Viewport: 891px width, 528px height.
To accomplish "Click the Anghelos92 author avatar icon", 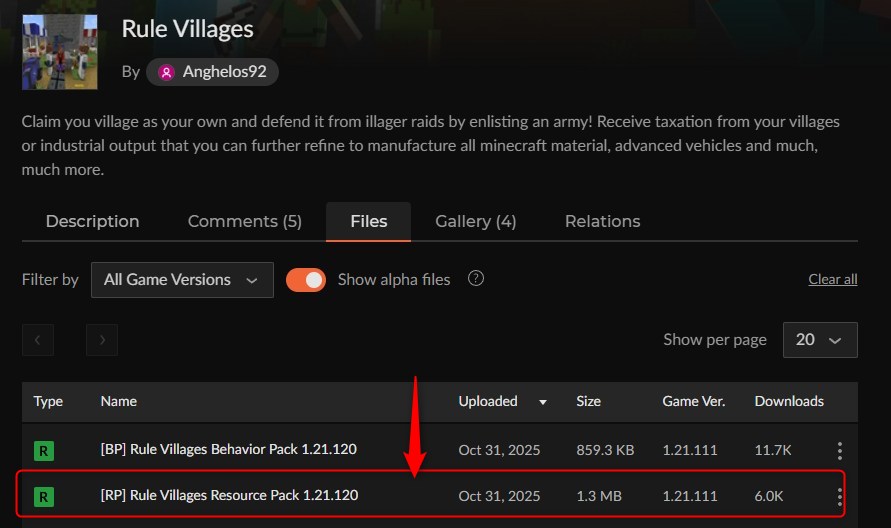I will (166, 72).
